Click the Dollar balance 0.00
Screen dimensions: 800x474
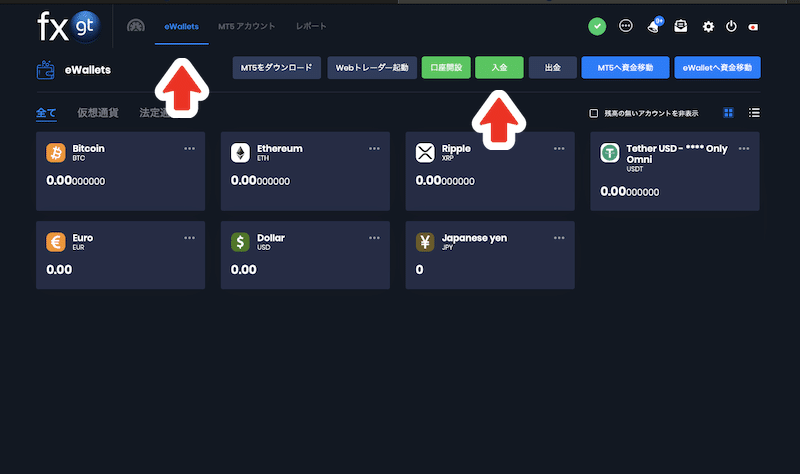pos(243,269)
